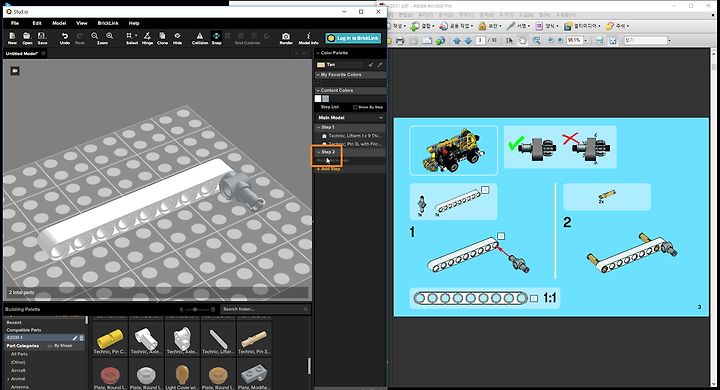Collapse the Step 2 group
This screenshot has height=390, width=720.
(319, 152)
